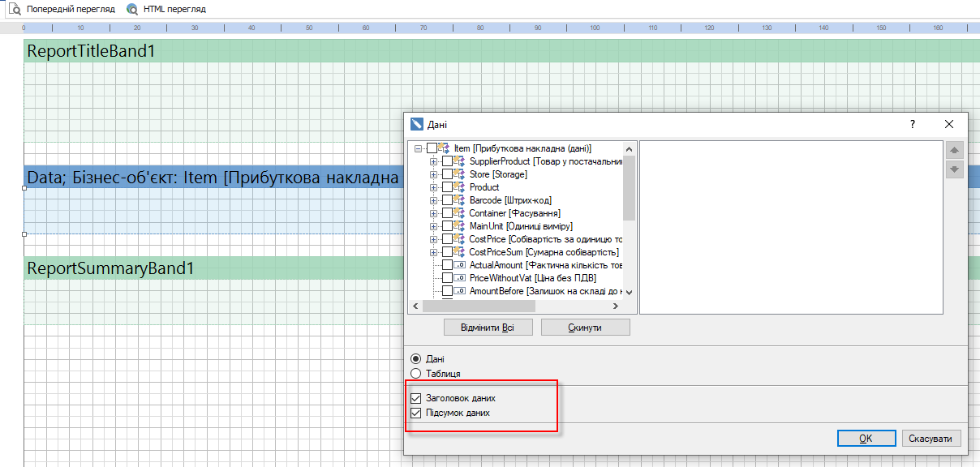Uncheck the Заголовок даних checkbox
The height and width of the screenshot is (467, 980).
coord(416,399)
